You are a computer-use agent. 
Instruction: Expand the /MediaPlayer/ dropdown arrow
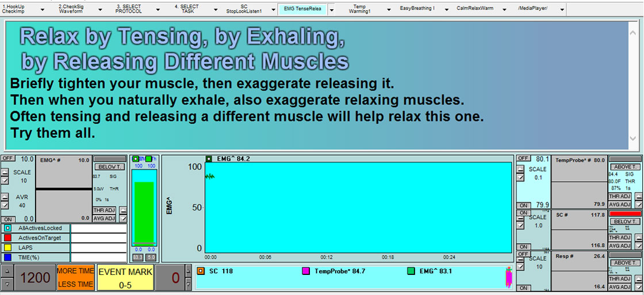click(x=561, y=10)
